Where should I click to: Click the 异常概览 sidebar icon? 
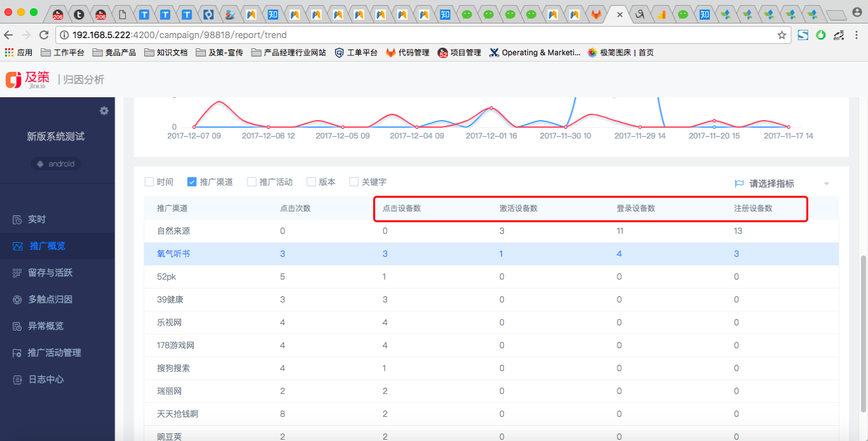17,327
